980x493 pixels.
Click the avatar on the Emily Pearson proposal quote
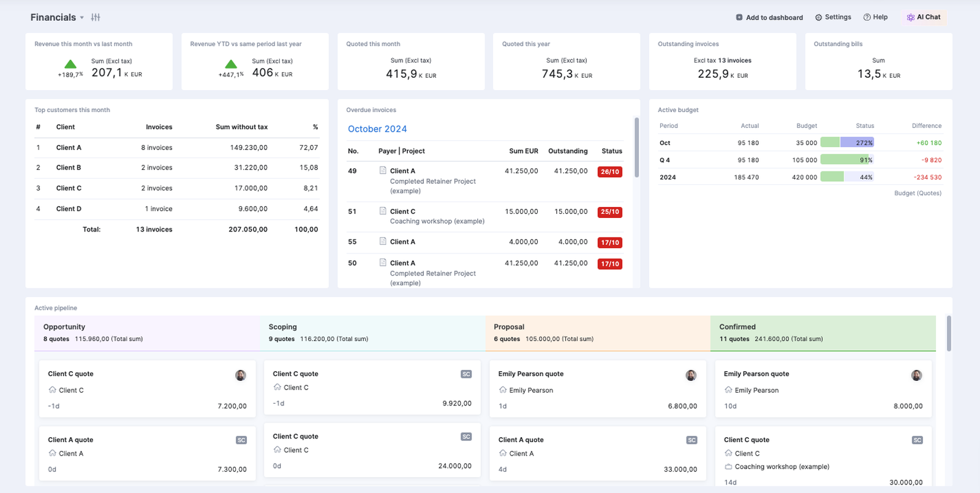(x=691, y=375)
